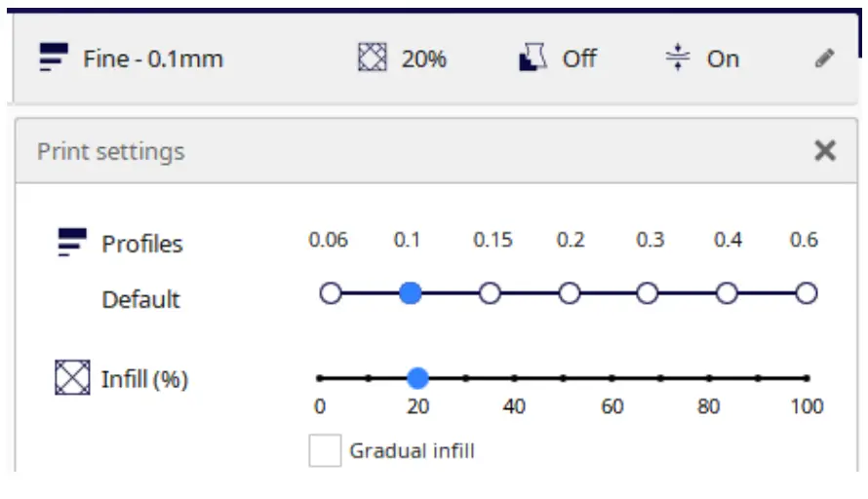The width and height of the screenshot is (868, 499).
Task: Enable the Gradual infill checkbox
Action: pyautogui.click(x=326, y=451)
